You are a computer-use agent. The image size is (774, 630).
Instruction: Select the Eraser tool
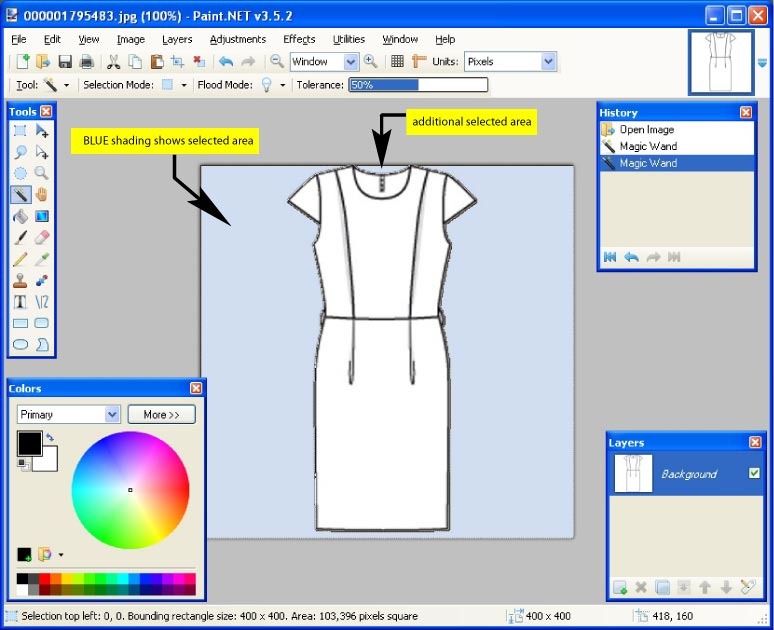point(42,238)
